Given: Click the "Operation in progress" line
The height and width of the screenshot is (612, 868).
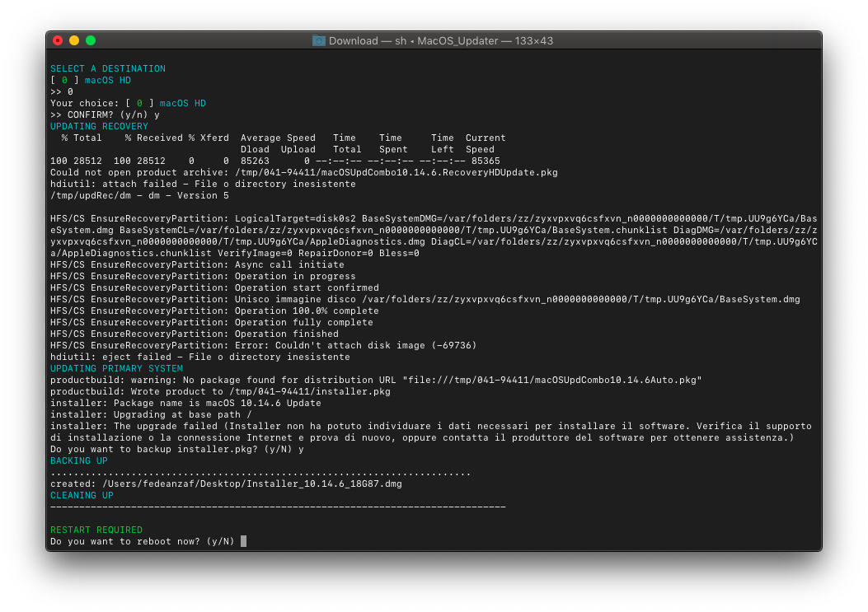Looking at the screenshot, I should (203, 277).
